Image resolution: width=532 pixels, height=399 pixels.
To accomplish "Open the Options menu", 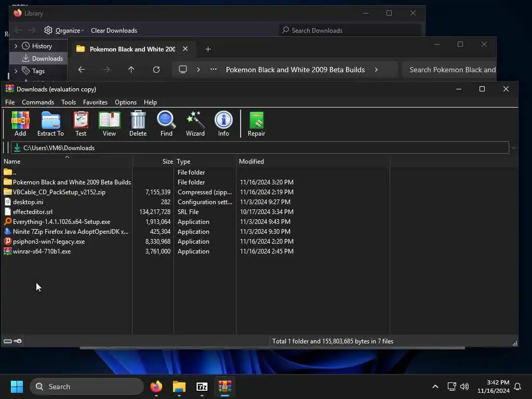I will 126,102.
